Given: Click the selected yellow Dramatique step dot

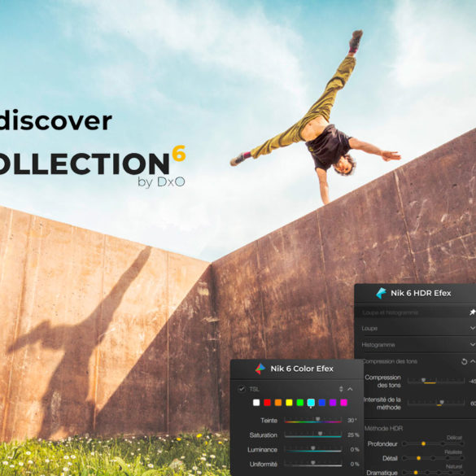Looking at the screenshot, I should pos(416,473).
